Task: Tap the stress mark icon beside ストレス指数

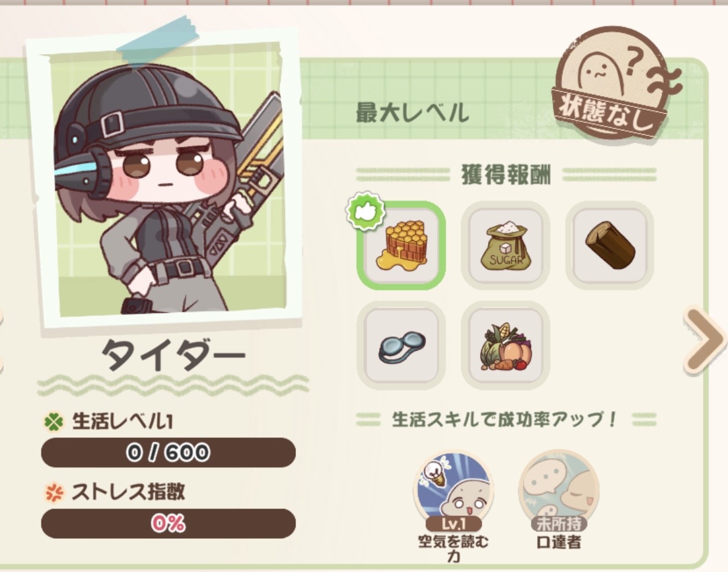Action: 54,492
